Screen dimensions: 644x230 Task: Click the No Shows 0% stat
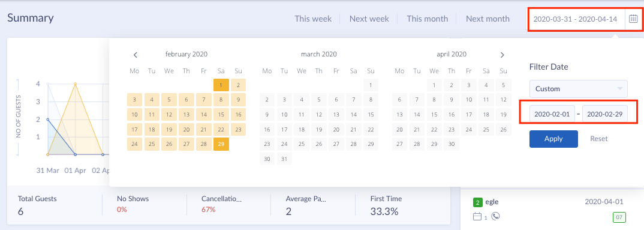tap(122, 210)
